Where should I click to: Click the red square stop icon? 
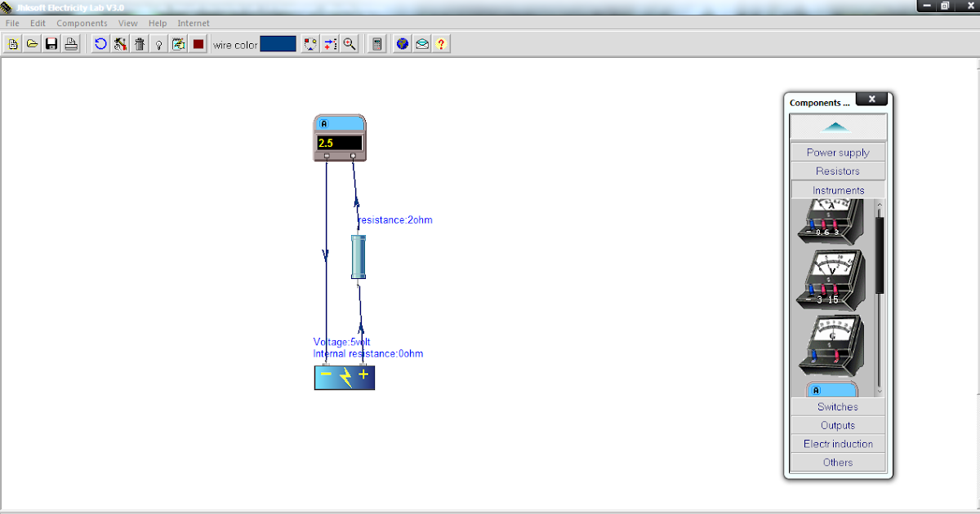click(198, 43)
